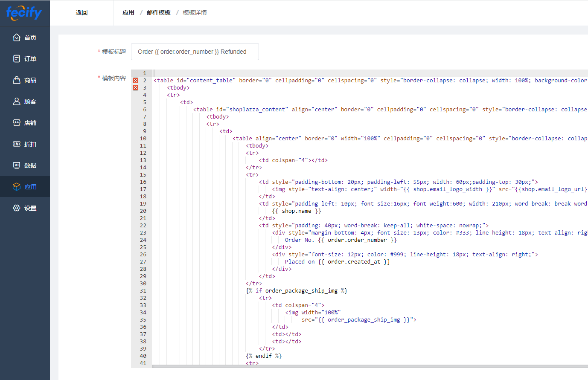Viewport: 588px width, 380px height.
Task: Open the 顾客 customers person icon
Action: coord(17,102)
